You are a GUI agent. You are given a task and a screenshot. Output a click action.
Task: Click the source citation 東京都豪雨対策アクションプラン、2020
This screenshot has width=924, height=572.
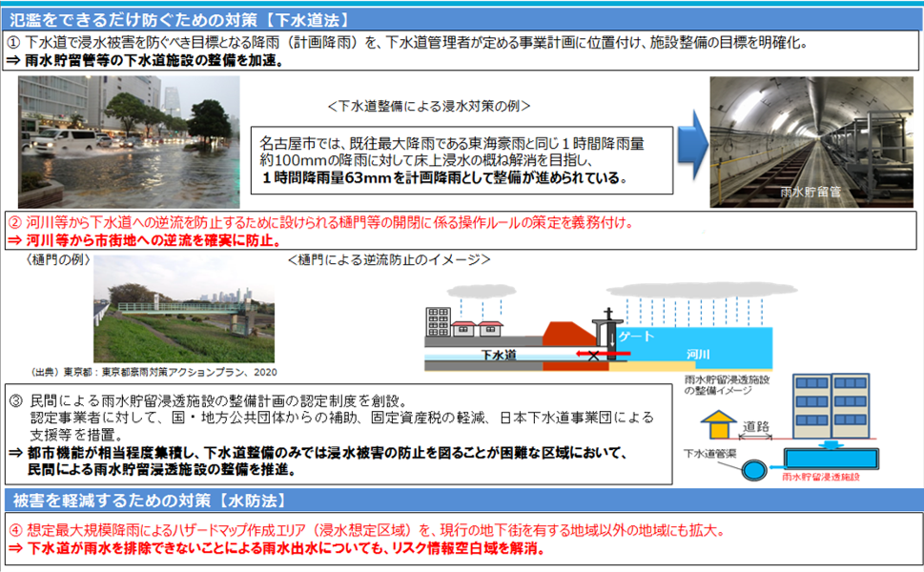point(189,373)
